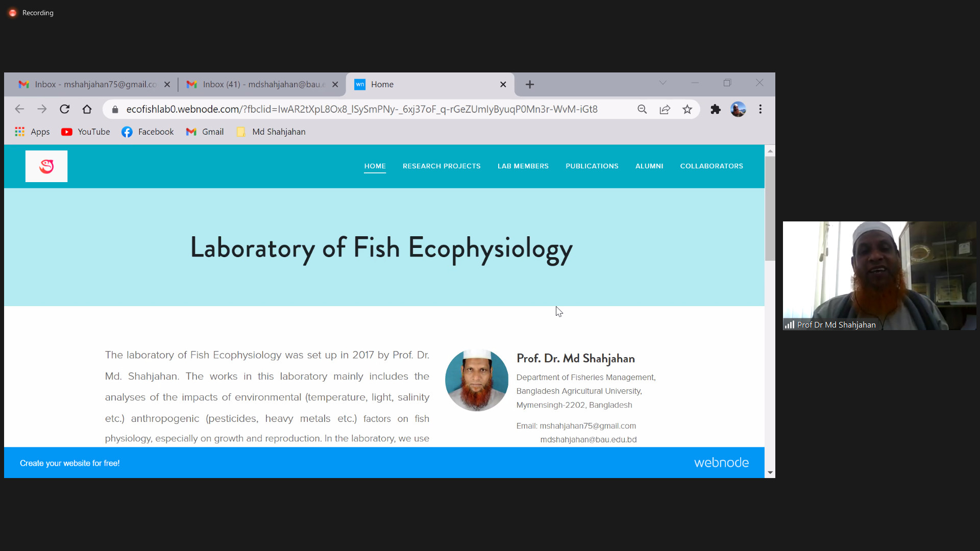This screenshot has height=551, width=980.
Task: Open RESEARCH PROJECTS menu item
Action: [442, 166]
